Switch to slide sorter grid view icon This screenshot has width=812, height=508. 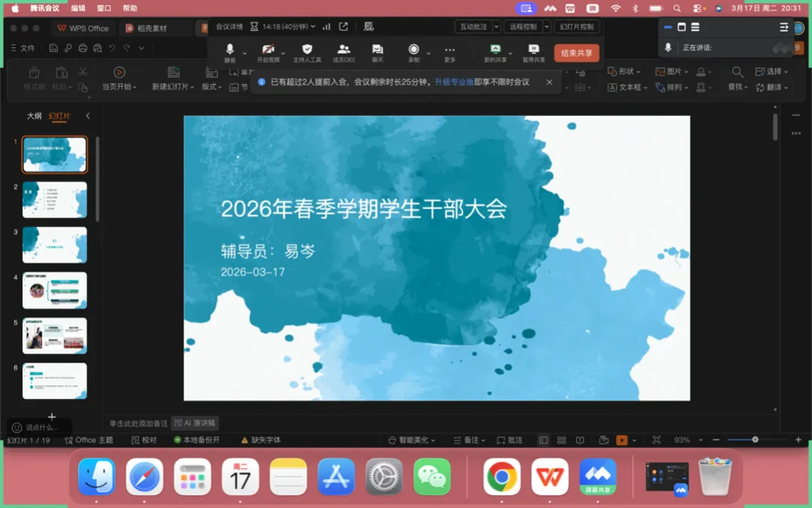point(562,440)
